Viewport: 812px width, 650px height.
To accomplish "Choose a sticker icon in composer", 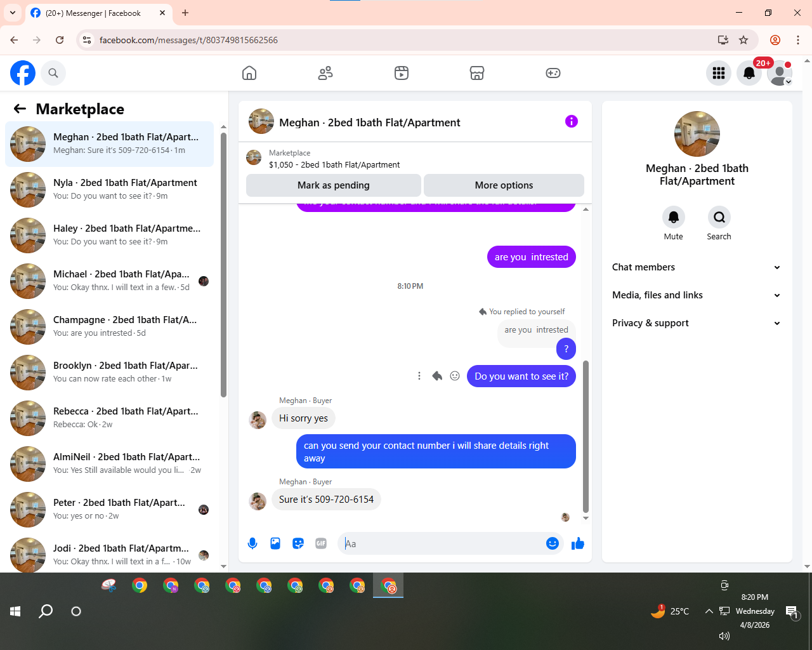I will 298,543.
